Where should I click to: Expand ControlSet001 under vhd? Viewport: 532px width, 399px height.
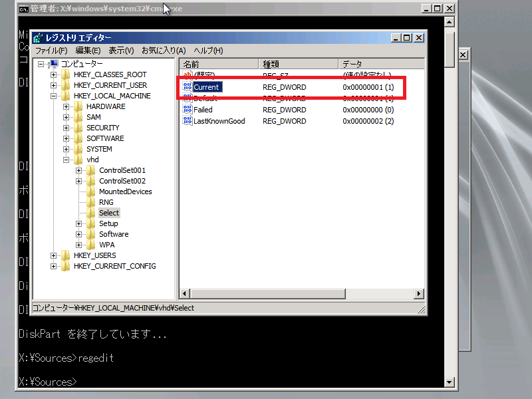[78, 170]
